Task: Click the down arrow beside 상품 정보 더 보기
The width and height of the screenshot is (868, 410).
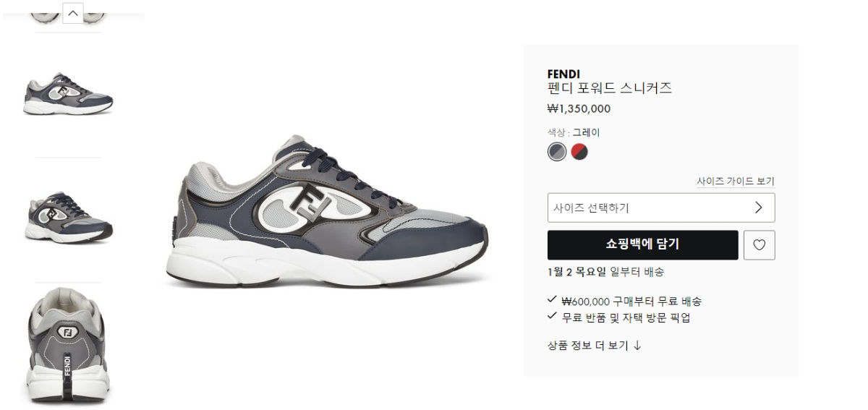Action: pos(637,346)
